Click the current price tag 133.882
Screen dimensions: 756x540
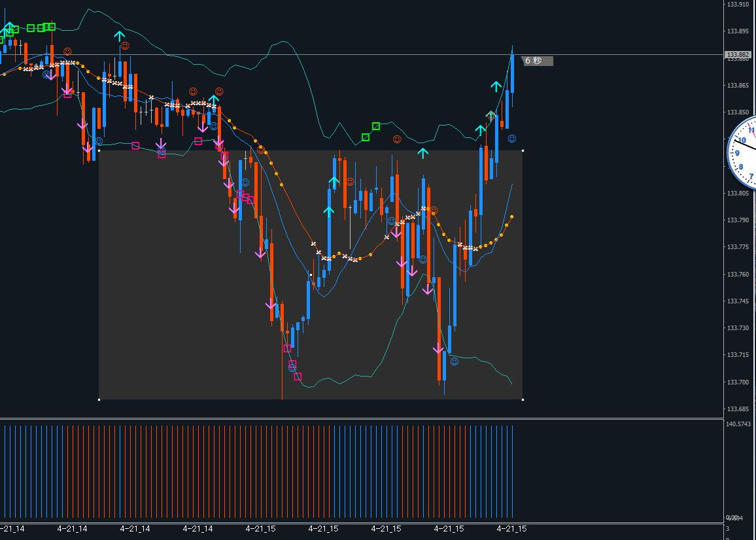(x=738, y=55)
